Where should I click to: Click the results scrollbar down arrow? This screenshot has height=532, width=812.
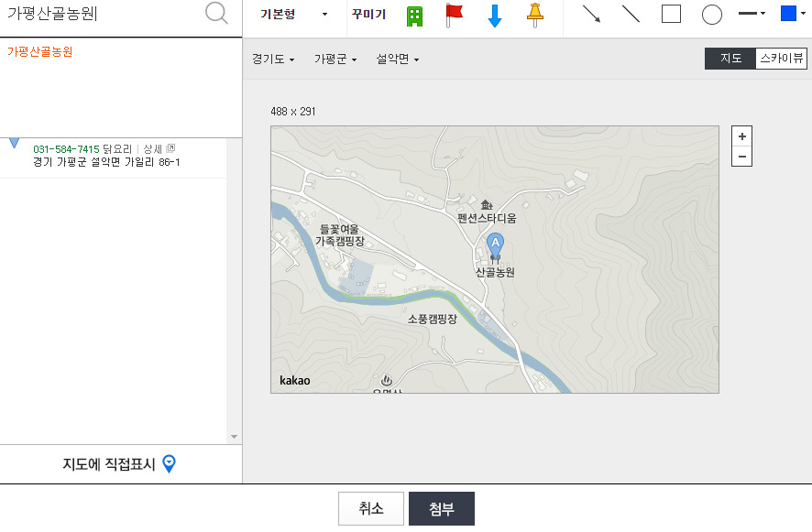(234, 437)
